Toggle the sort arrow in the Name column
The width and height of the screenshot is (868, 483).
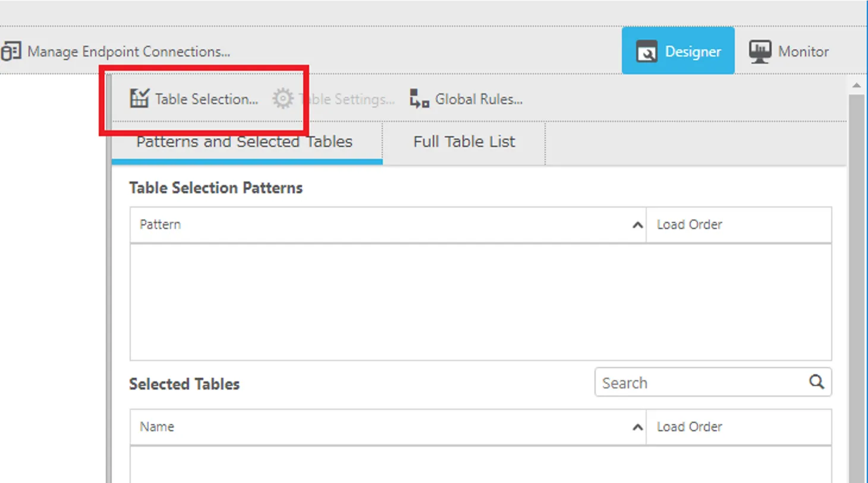click(x=637, y=427)
